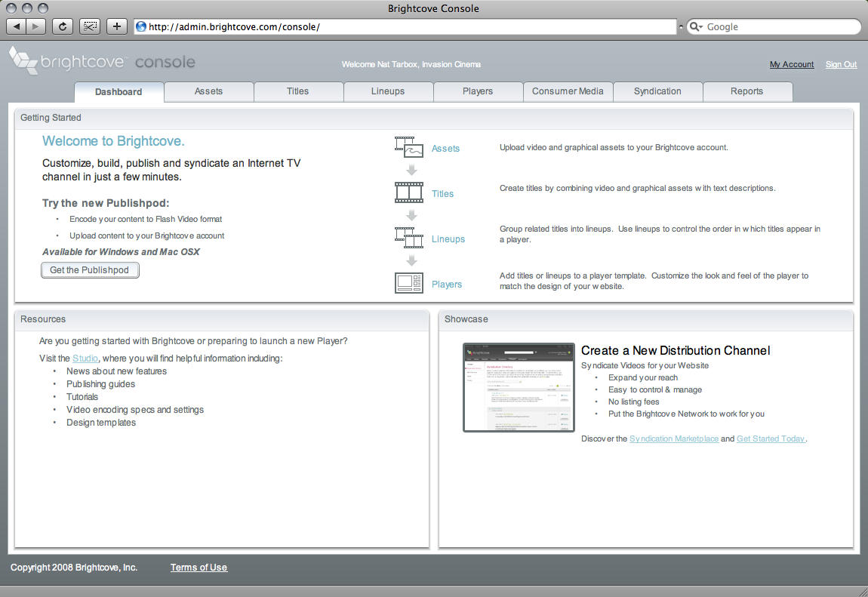Open My Account link
This screenshot has width=868, height=597.
[792, 65]
